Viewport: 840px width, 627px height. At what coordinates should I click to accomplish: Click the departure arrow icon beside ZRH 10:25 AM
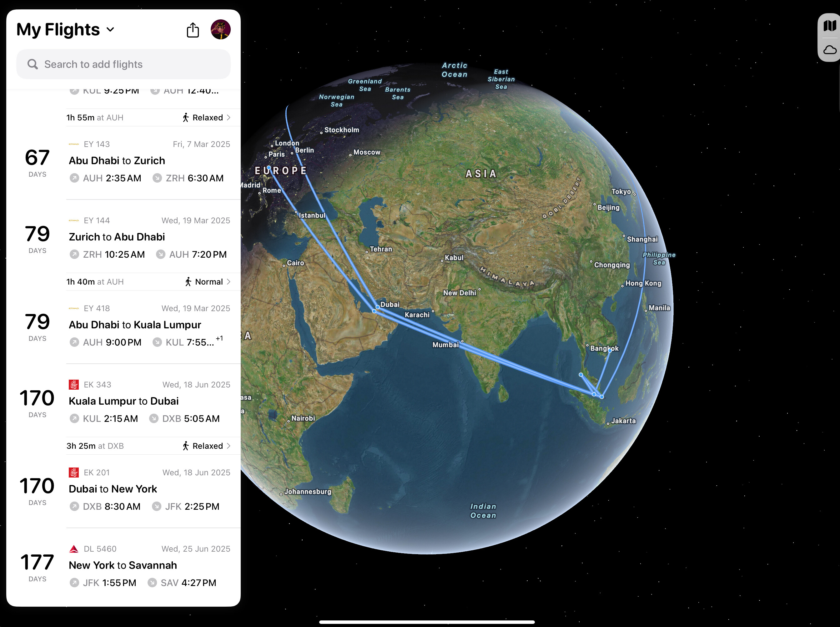(x=74, y=254)
